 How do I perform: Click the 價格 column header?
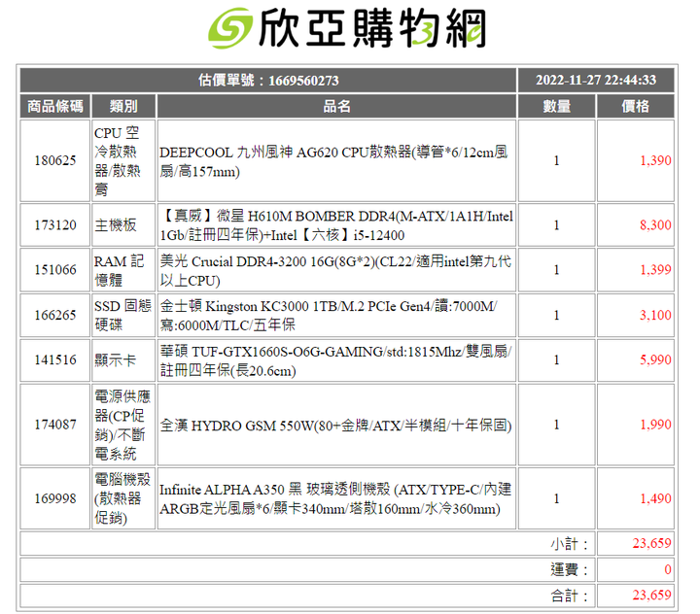[635, 106]
